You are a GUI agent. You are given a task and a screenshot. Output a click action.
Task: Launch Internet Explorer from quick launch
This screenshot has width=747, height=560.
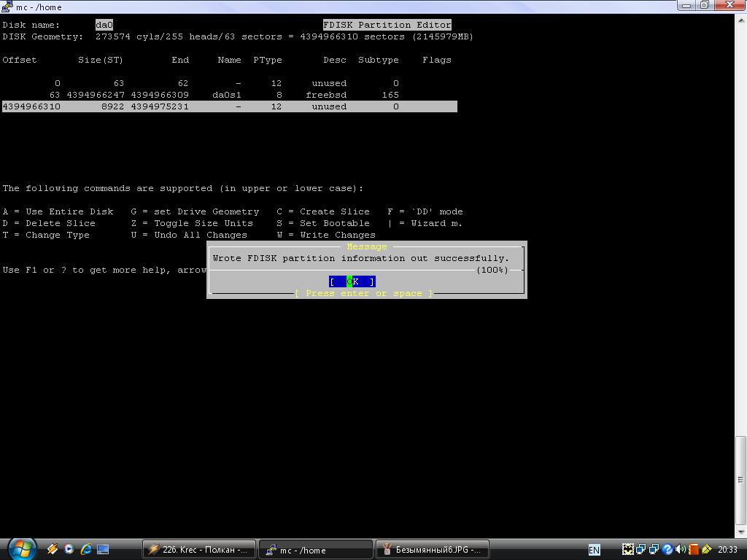click(x=86, y=549)
